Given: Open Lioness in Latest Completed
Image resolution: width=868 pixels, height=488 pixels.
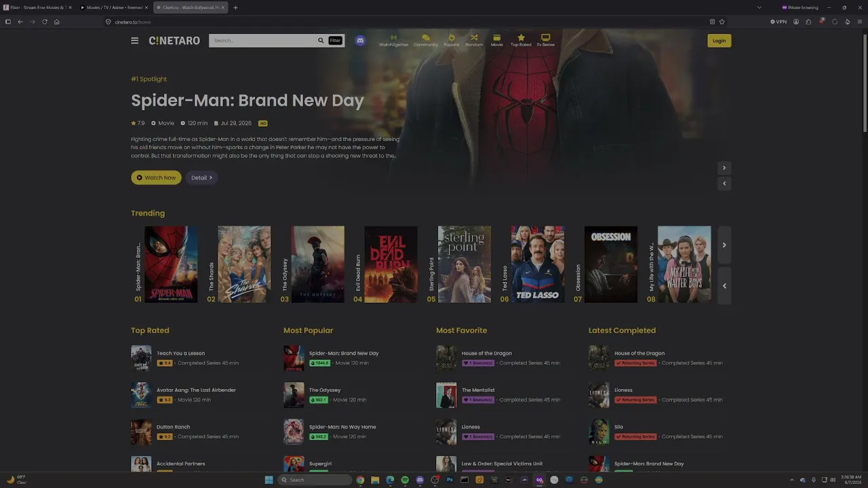Looking at the screenshot, I should [623, 390].
